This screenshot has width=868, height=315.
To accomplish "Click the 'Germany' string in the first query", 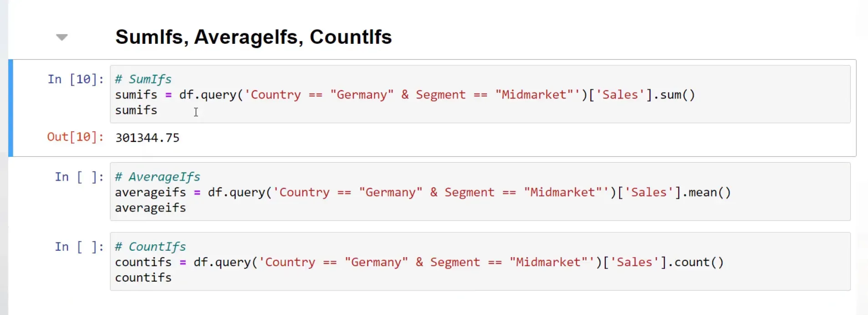I will (361, 94).
